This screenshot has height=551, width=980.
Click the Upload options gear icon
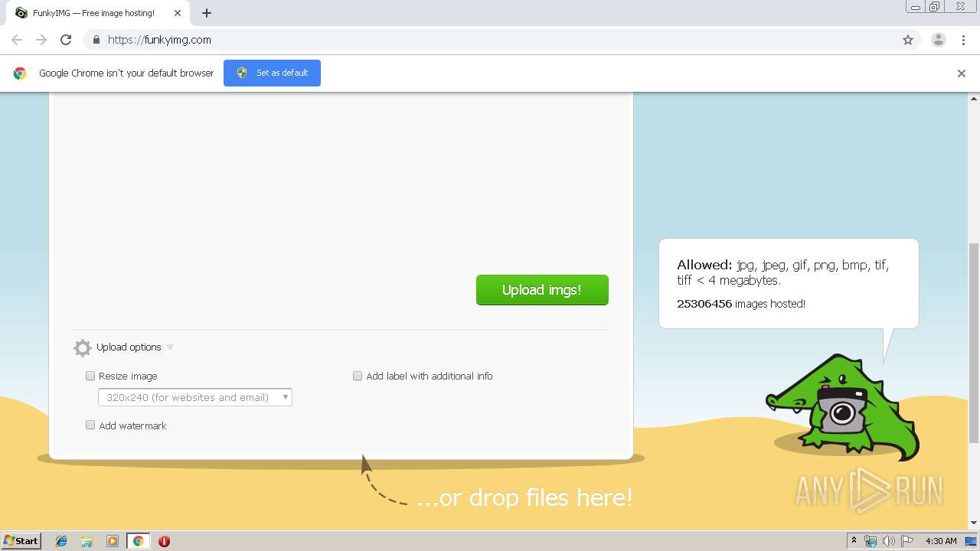point(83,348)
